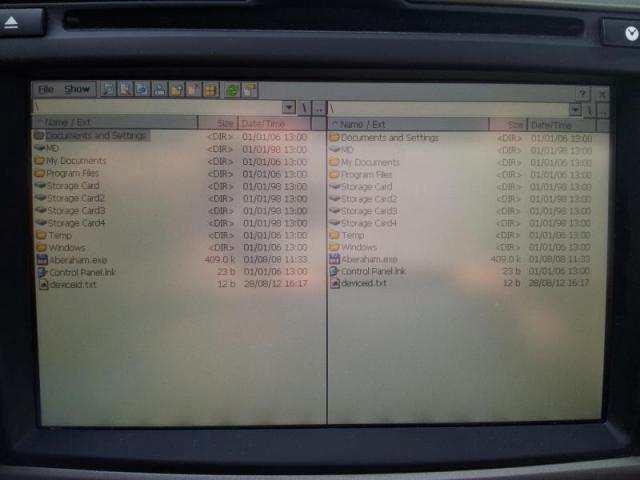Select the MD drive in right pane
This screenshot has width=640, height=480.
tap(342, 150)
